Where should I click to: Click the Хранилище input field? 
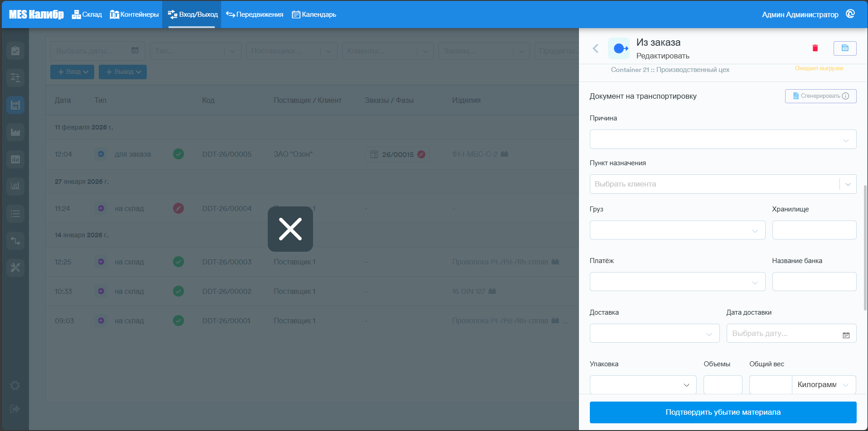pos(814,230)
